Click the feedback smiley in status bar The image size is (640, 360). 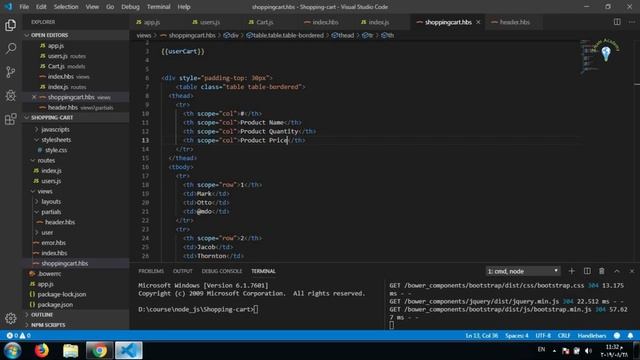pos(617,336)
